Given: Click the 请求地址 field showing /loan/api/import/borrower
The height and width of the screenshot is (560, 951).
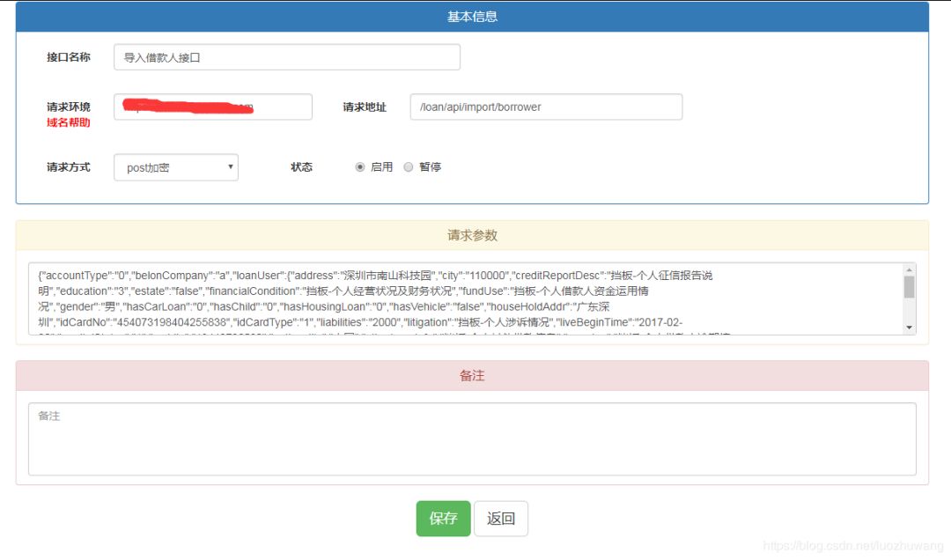Looking at the screenshot, I should 546,107.
